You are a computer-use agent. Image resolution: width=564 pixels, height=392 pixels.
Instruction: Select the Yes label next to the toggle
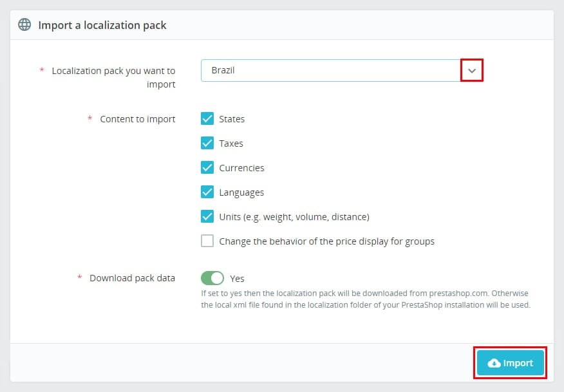coord(236,278)
